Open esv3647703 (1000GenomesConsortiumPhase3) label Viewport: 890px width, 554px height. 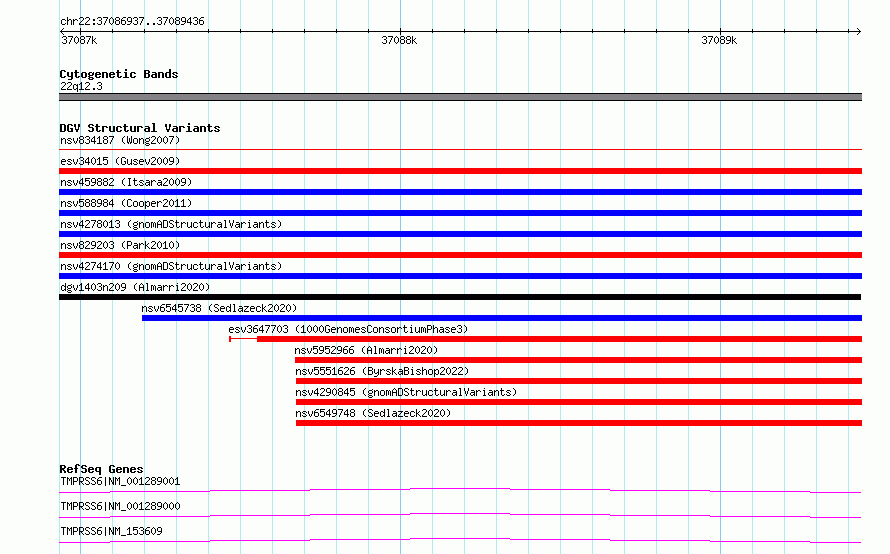point(348,329)
